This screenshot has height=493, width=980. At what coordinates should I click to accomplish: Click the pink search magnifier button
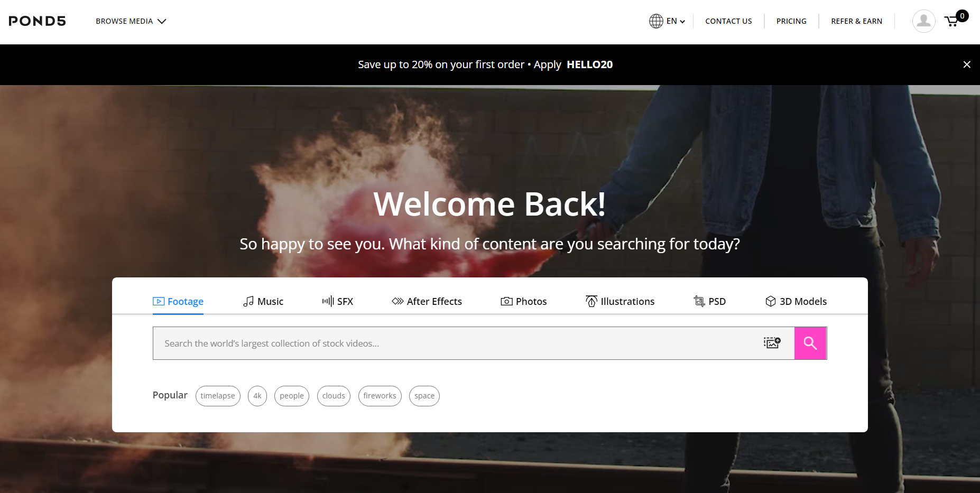click(x=810, y=343)
